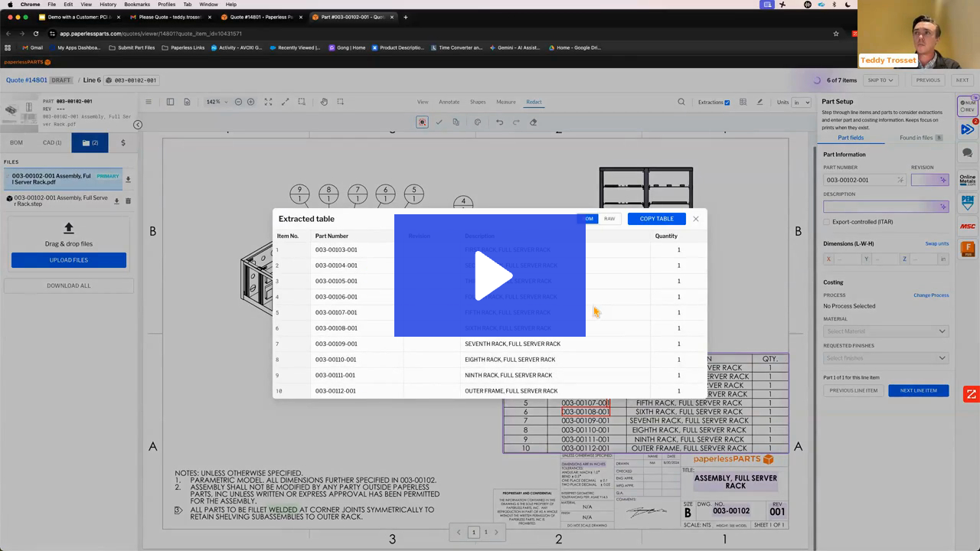Switch the extracted table to BOM view

click(587, 219)
